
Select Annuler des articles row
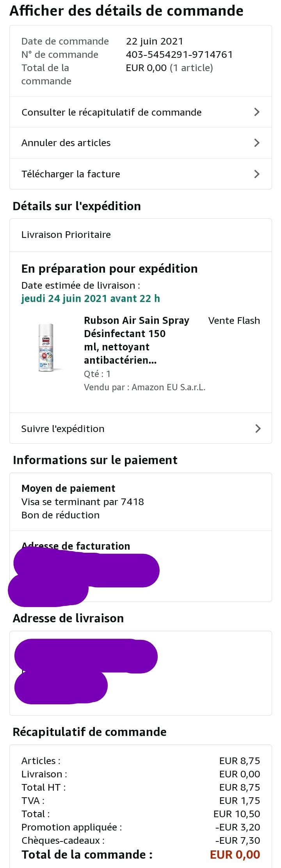point(140,143)
